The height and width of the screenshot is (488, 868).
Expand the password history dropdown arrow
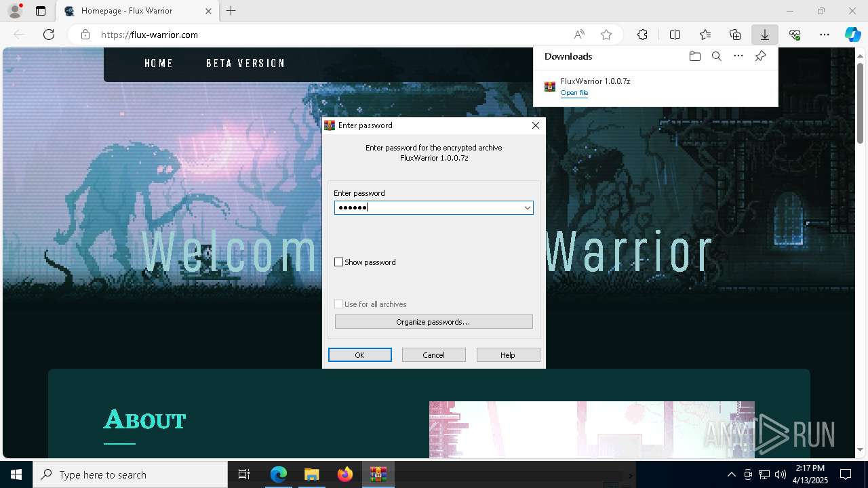click(x=527, y=207)
